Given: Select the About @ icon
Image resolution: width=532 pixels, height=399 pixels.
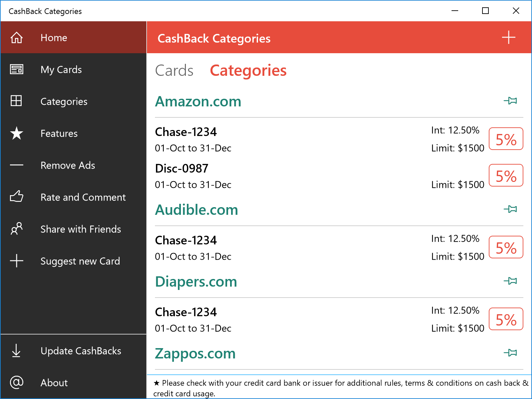Looking at the screenshot, I should tap(16, 383).
